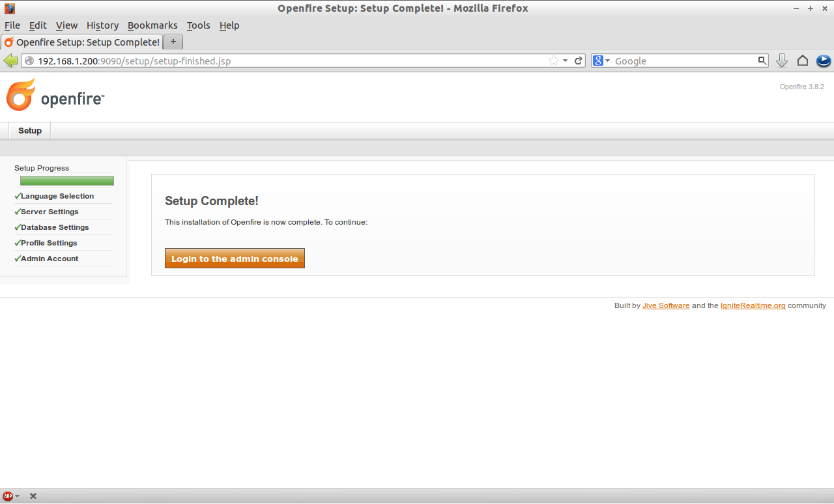Select the Openfire Setup browser tab
834x504 pixels.
coord(81,42)
